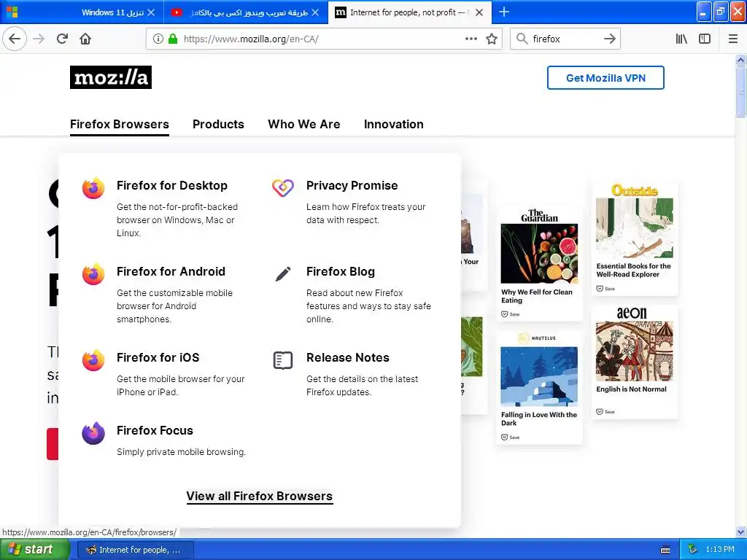Open the Release Notes link
Image resolution: width=747 pixels, height=560 pixels.
[x=348, y=357]
